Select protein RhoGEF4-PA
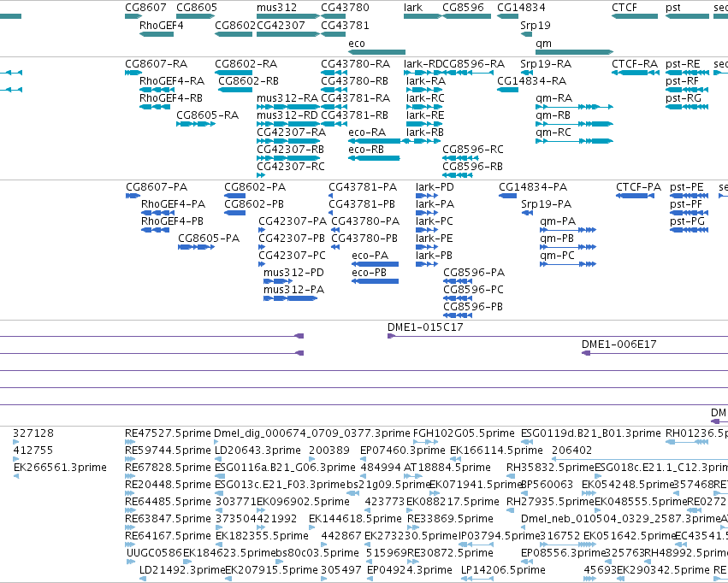The height and width of the screenshot is (583, 728). (173, 204)
